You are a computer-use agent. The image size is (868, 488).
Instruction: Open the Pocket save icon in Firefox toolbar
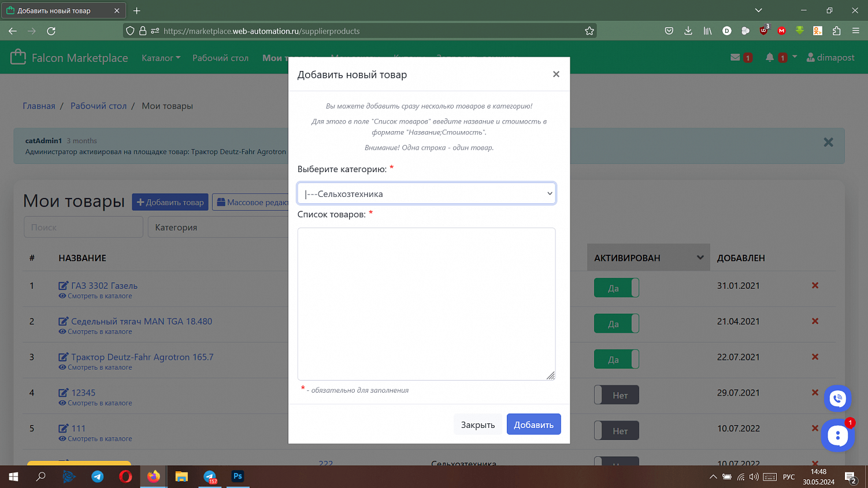[x=669, y=31]
